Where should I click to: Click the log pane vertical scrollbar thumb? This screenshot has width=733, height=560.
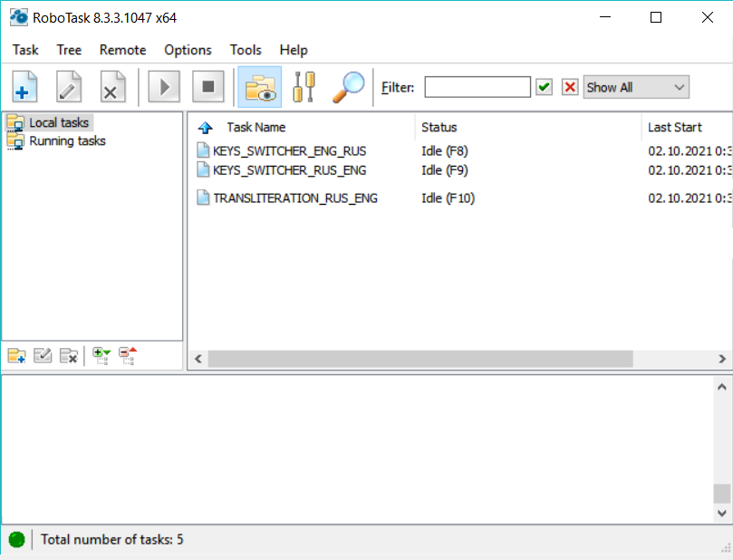tap(722, 494)
